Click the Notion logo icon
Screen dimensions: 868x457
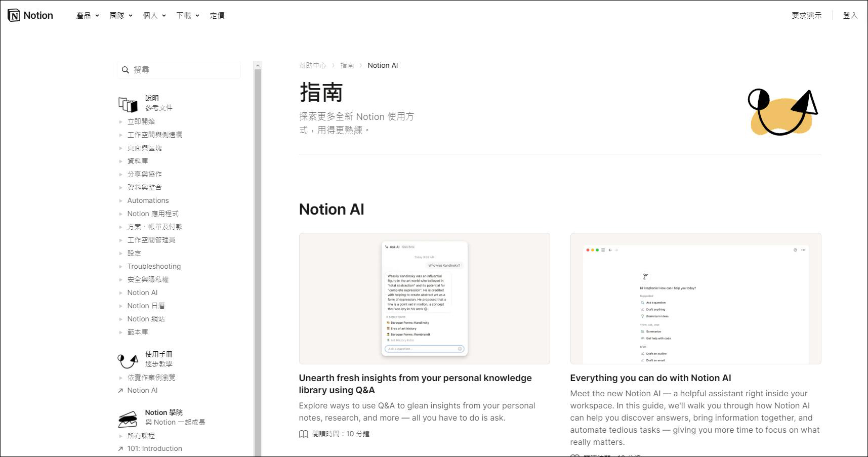tap(14, 15)
